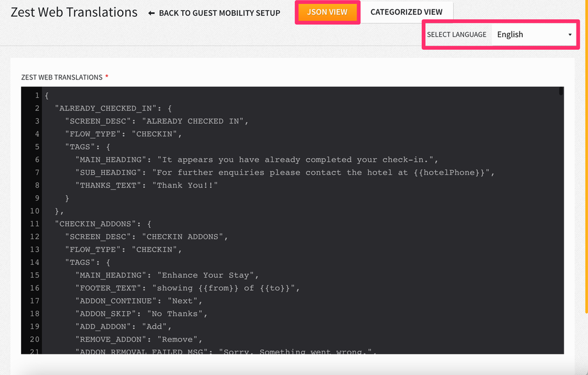Click the "ALREADY CHECKED IN" value on line 3
This screenshot has width=588, height=375.
tap(193, 121)
